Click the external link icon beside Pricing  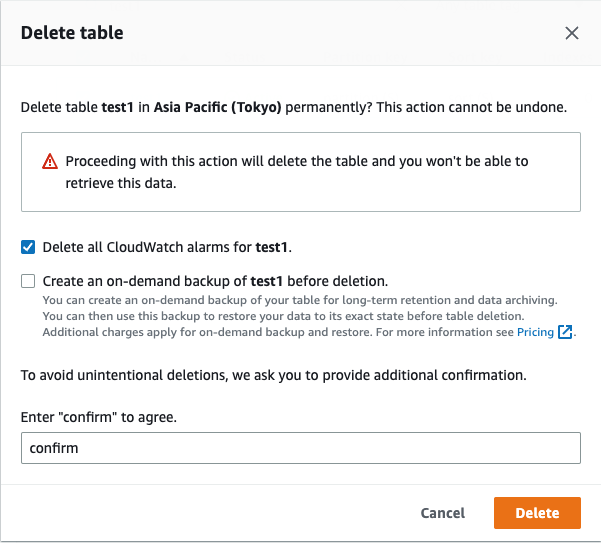(565, 332)
